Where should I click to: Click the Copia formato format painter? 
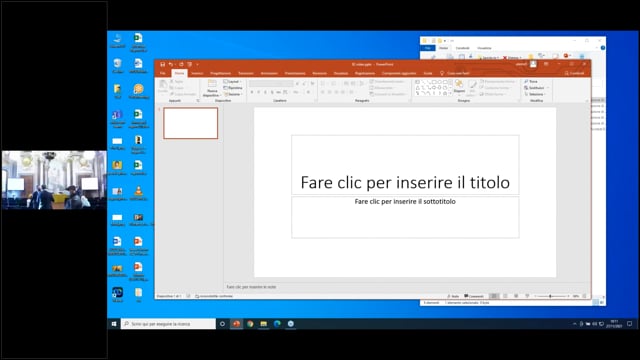coord(182,94)
